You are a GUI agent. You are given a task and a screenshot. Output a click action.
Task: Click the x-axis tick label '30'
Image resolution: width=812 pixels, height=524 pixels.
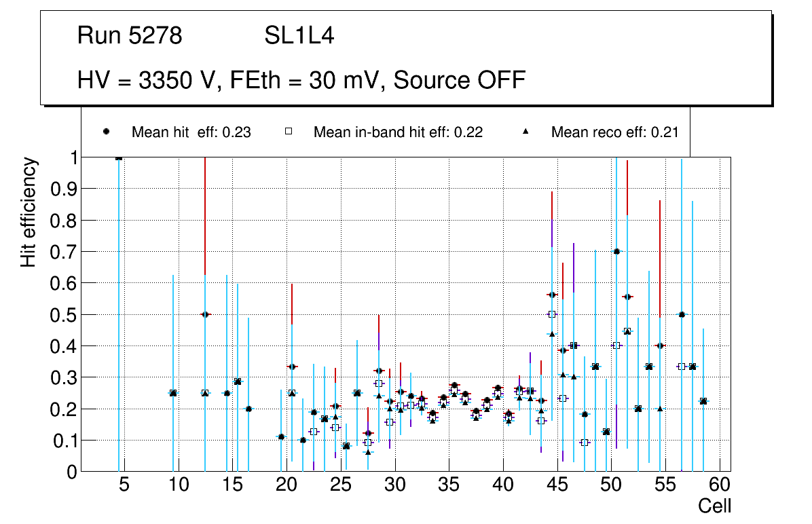click(394, 485)
